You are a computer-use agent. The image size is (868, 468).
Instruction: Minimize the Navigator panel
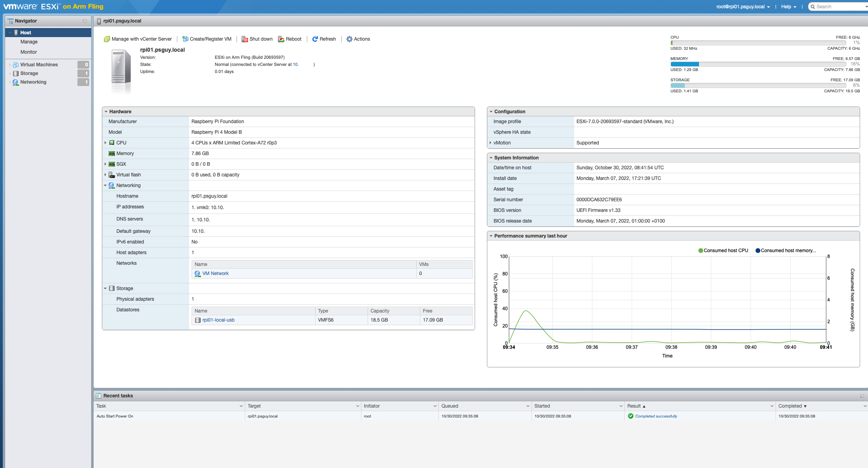85,21
